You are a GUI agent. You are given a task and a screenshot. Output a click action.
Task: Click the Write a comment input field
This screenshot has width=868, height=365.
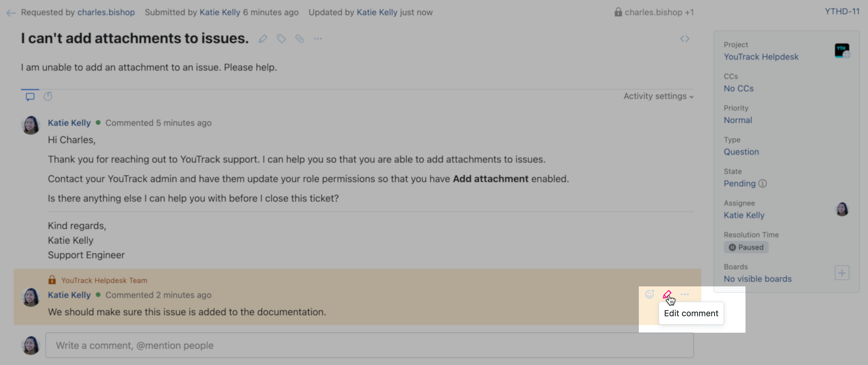pyautogui.click(x=369, y=345)
